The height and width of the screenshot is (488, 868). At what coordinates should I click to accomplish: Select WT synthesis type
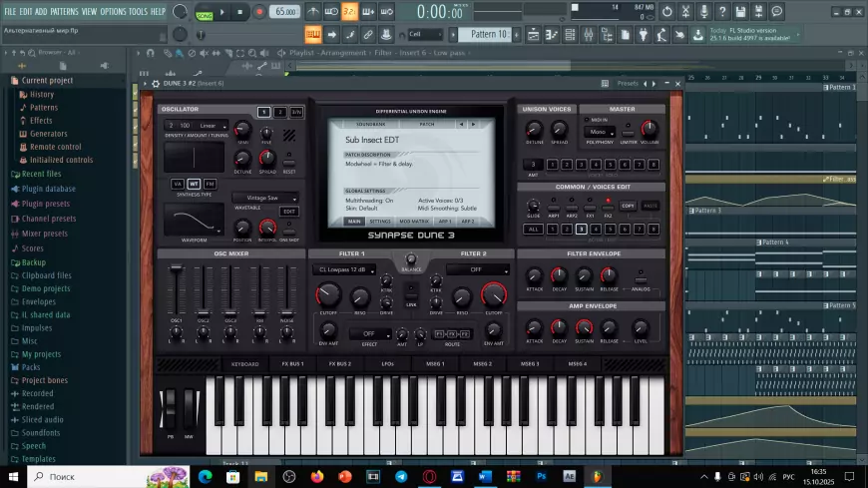[x=194, y=184]
